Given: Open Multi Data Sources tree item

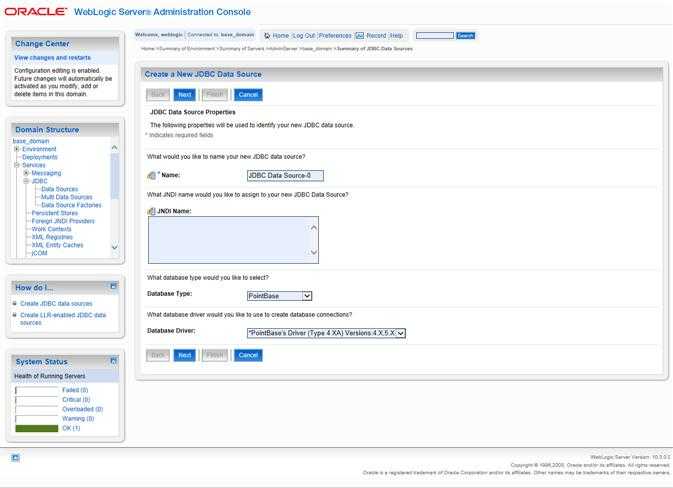Looking at the screenshot, I should coord(67,197).
